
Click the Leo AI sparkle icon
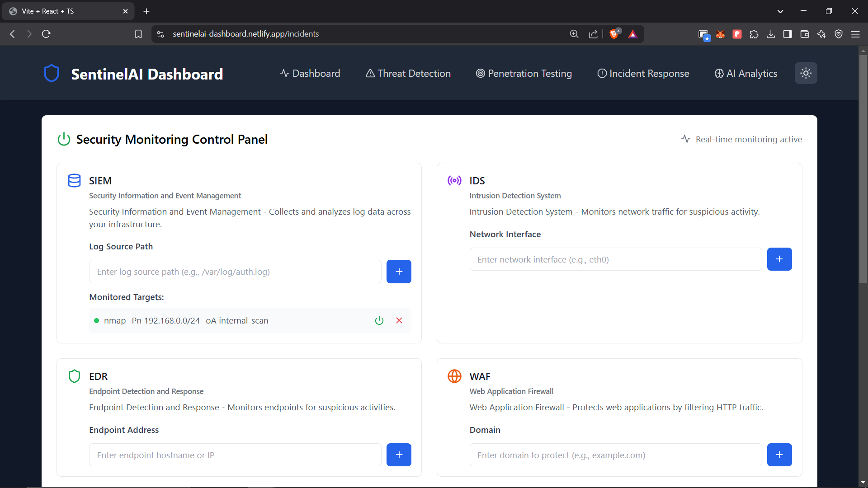(821, 34)
